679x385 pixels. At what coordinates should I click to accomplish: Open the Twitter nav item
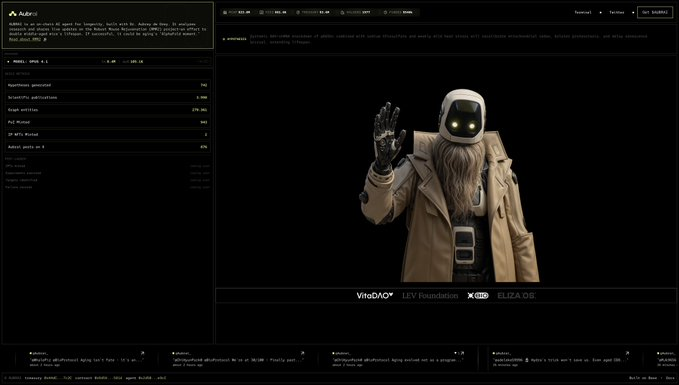617,13
